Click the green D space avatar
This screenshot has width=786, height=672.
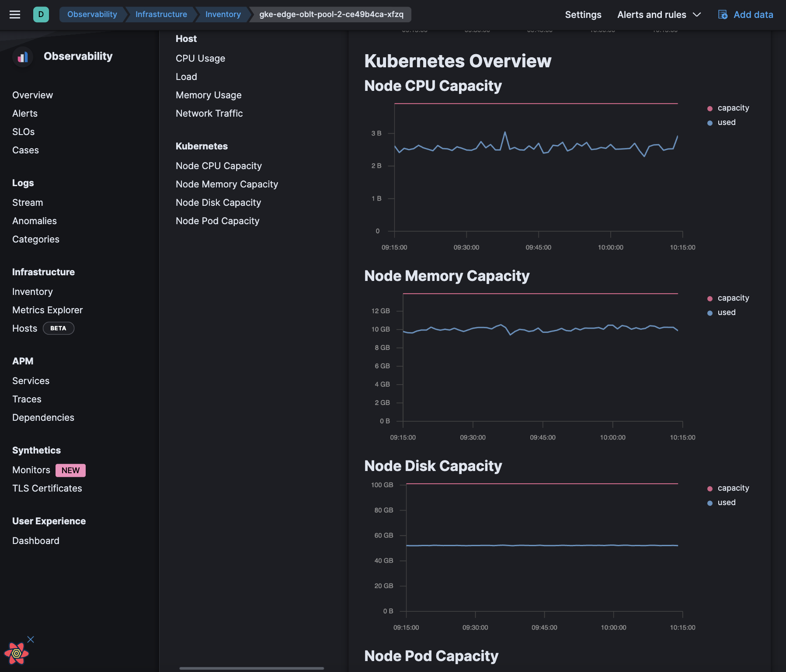click(x=41, y=14)
